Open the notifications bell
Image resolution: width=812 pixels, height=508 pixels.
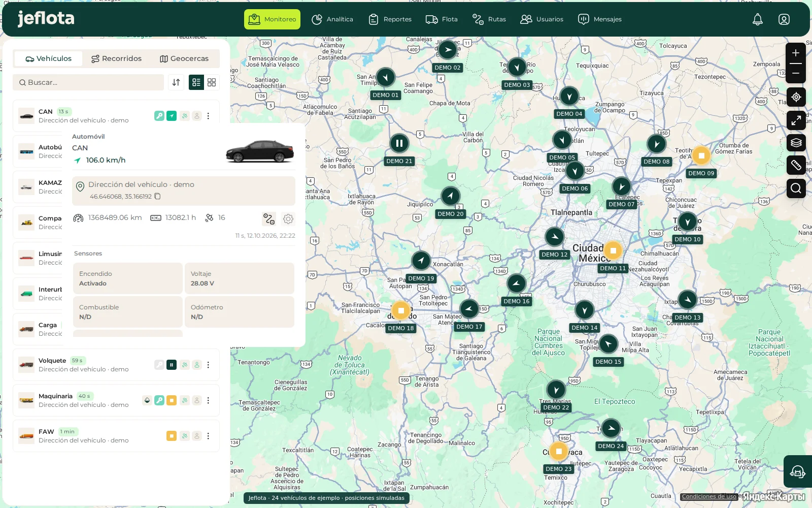pyautogui.click(x=758, y=19)
